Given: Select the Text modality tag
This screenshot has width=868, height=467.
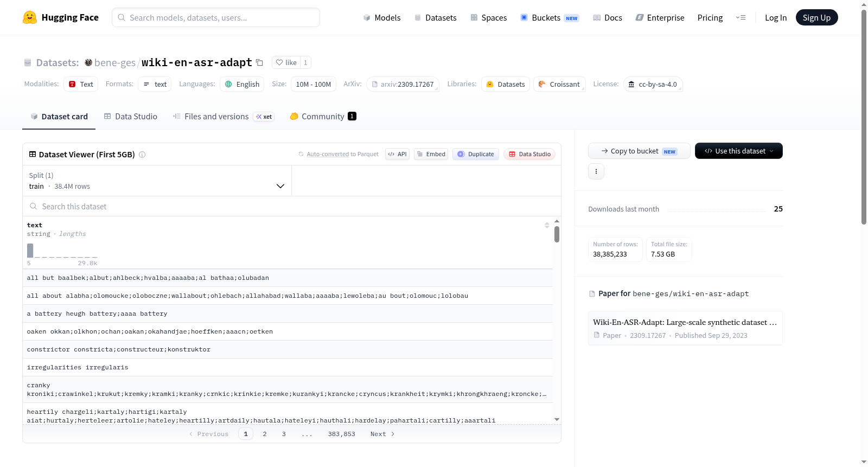Looking at the screenshot, I should point(81,84).
